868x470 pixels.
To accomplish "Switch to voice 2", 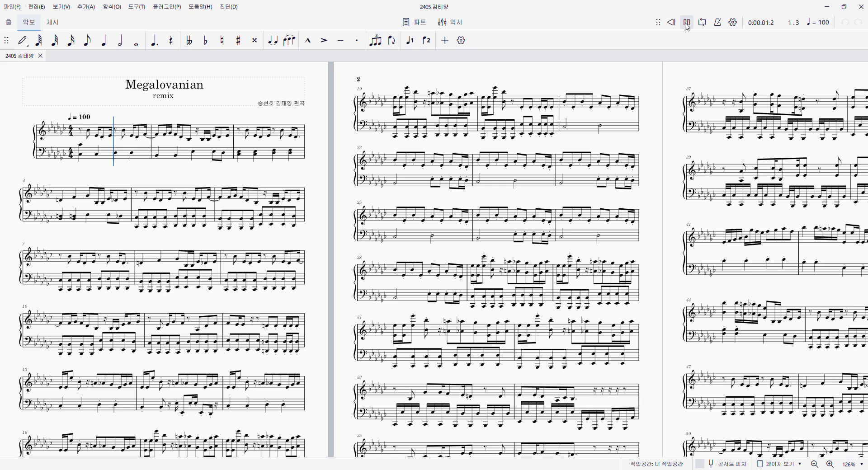I will tap(426, 40).
